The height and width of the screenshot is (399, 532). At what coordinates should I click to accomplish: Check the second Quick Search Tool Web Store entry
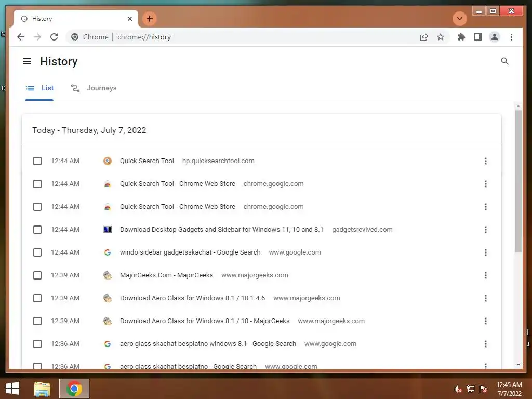[37, 207]
